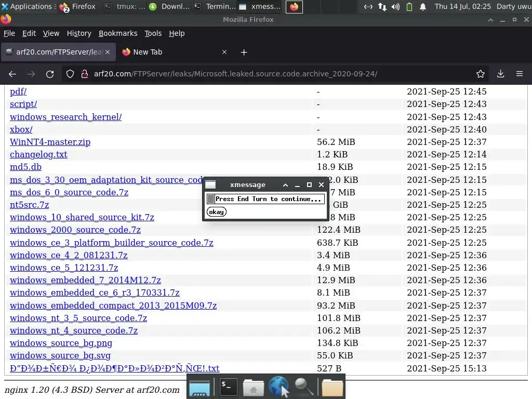Image resolution: width=532 pixels, height=399 pixels.
Task: Switch to Terminal window in taskbar
Action: pyautogui.click(x=215, y=6)
